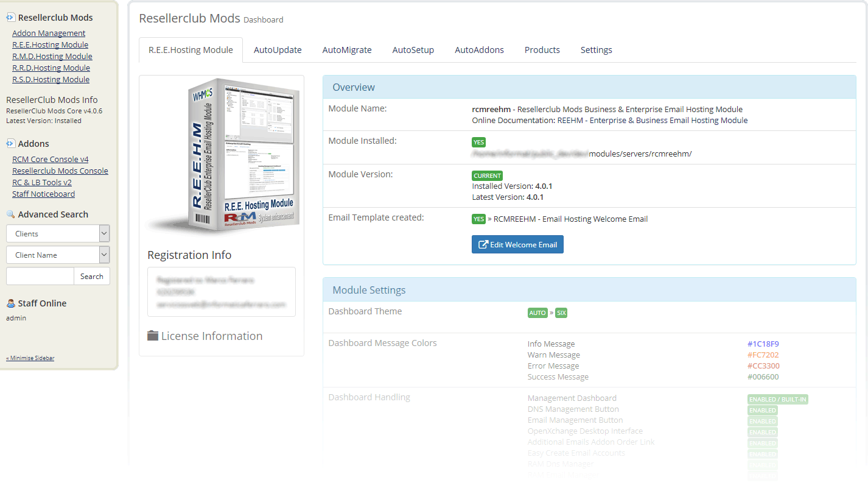Switch to the AutoMigrate tab

[x=347, y=50]
